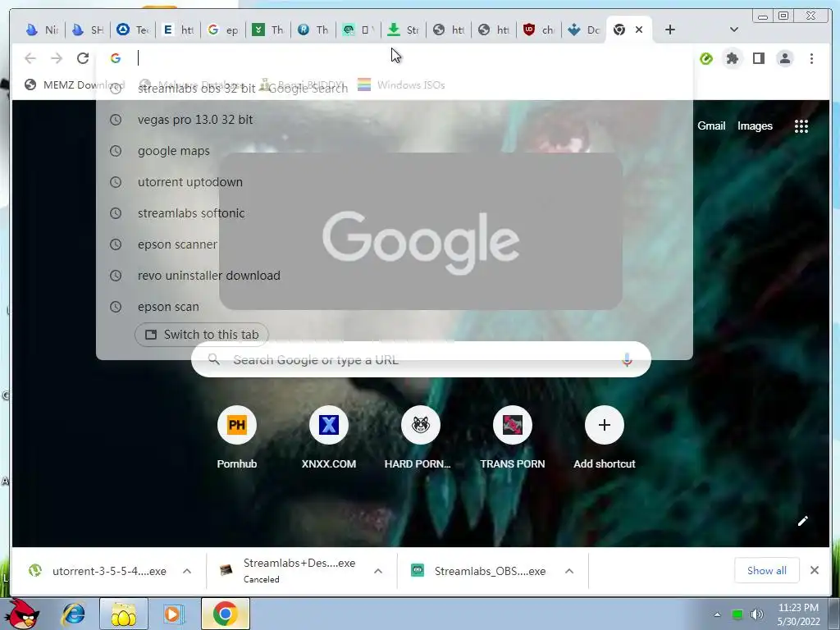Open the Gmail link
The width and height of the screenshot is (840, 630).
(x=711, y=126)
